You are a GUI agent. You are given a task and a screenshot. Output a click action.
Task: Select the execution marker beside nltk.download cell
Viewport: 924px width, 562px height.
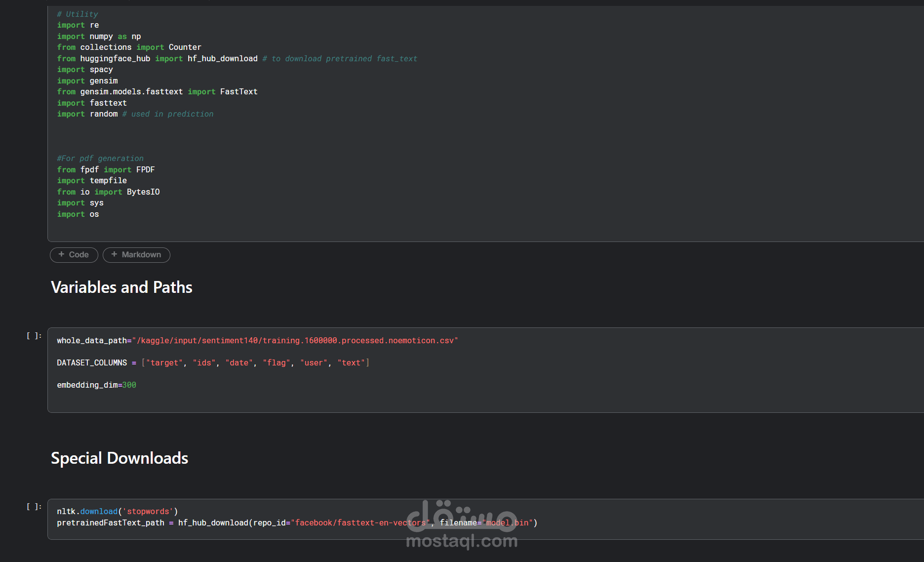click(34, 507)
